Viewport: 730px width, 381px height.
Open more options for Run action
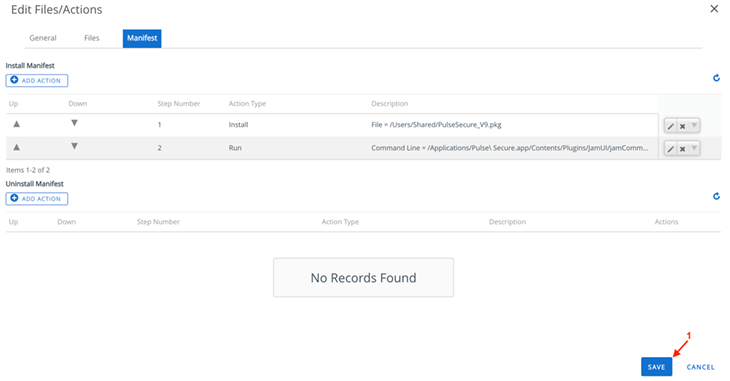(694, 149)
